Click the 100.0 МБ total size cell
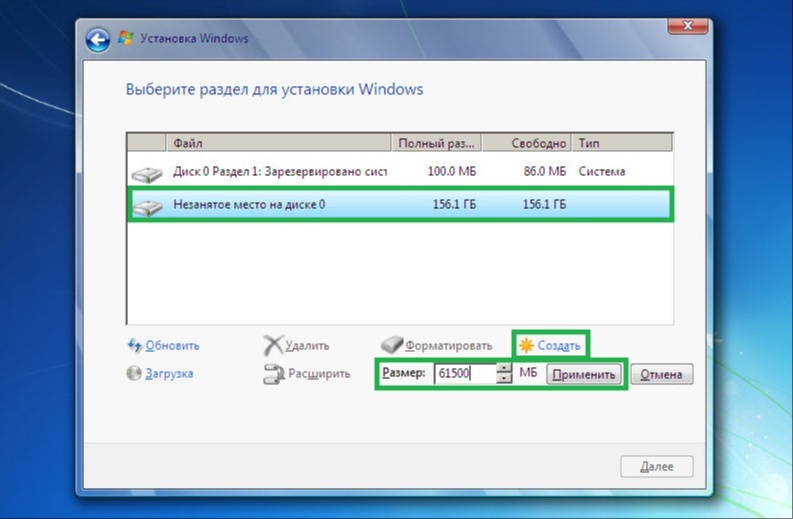The width and height of the screenshot is (793, 519). (452, 171)
